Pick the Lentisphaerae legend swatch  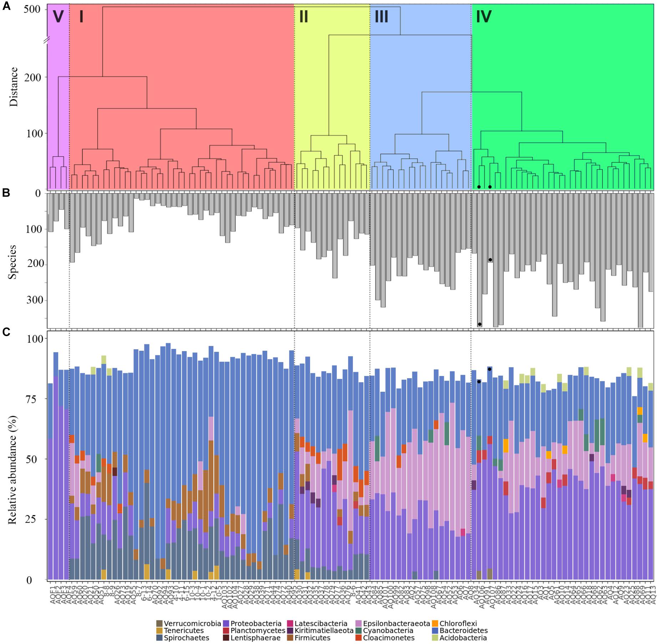225,638
